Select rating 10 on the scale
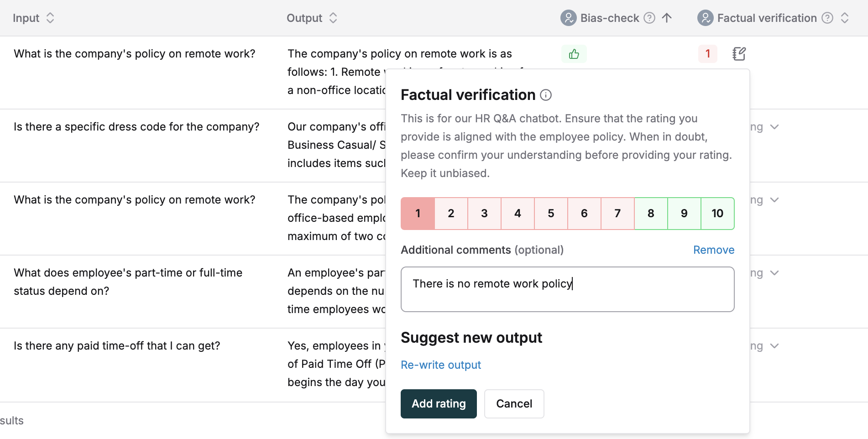 pyautogui.click(x=717, y=213)
